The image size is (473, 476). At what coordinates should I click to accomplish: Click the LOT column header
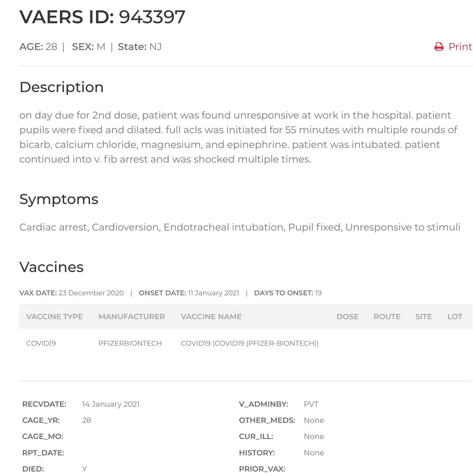(x=455, y=316)
